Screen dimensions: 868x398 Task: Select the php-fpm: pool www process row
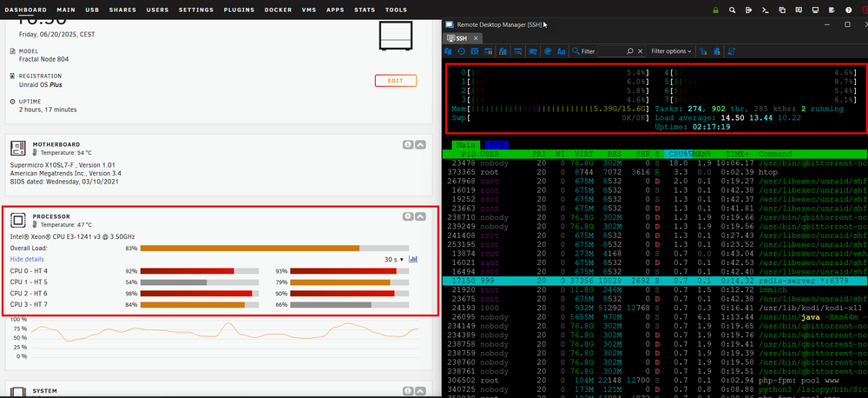654,381
